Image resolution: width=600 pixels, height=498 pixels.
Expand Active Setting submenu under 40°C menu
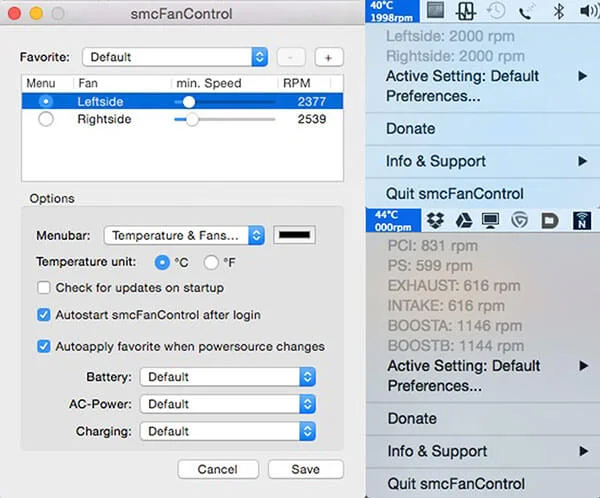[x=483, y=76]
